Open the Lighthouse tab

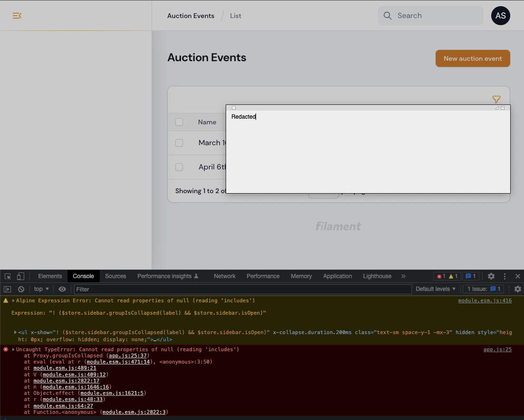point(377,276)
